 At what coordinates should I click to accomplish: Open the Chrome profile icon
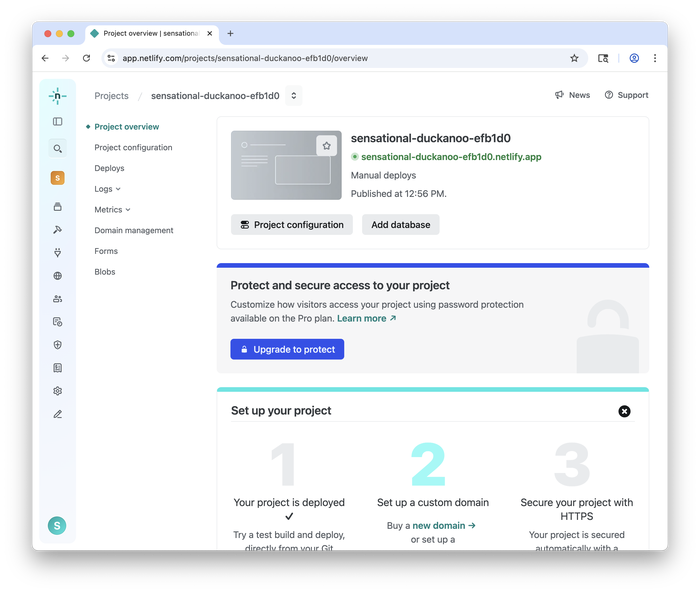[634, 58]
